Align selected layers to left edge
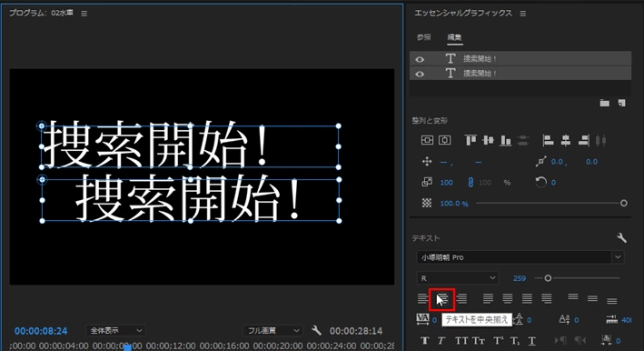This screenshot has width=644, height=351. 548,140
